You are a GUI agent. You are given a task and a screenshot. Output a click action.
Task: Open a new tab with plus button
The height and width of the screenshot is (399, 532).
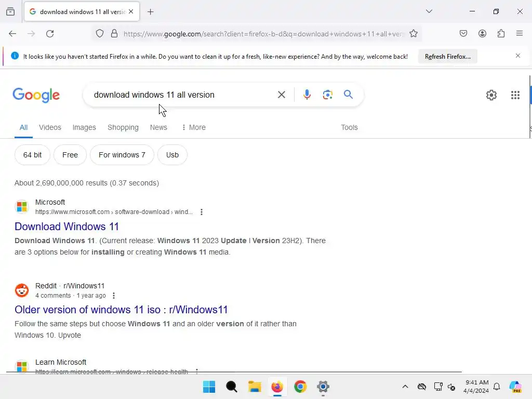click(x=150, y=12)
